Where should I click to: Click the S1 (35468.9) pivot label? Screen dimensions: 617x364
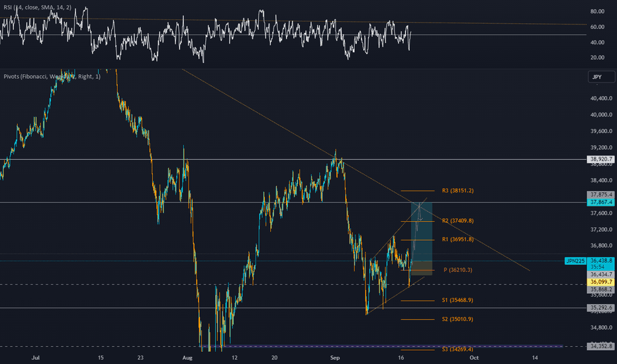point(457,300)
